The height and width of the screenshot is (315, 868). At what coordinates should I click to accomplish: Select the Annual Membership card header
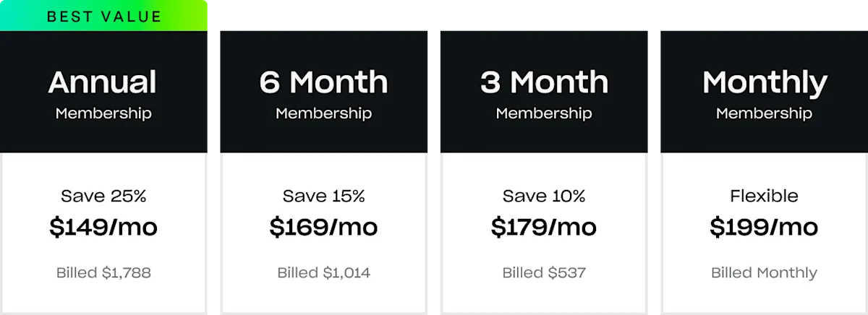pos(103,92)
